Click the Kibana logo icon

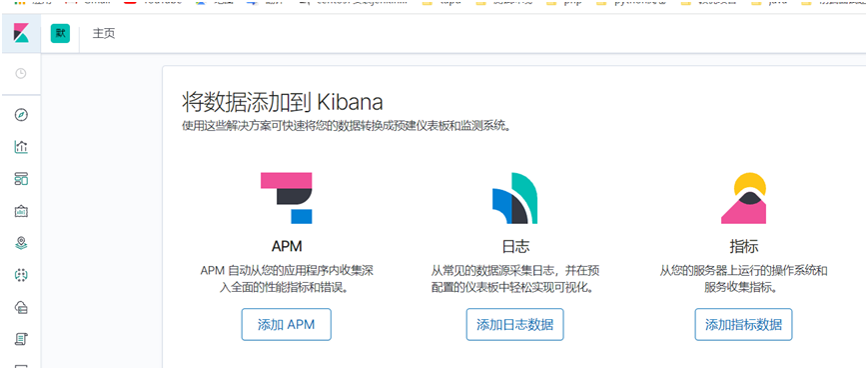(21, 33)
